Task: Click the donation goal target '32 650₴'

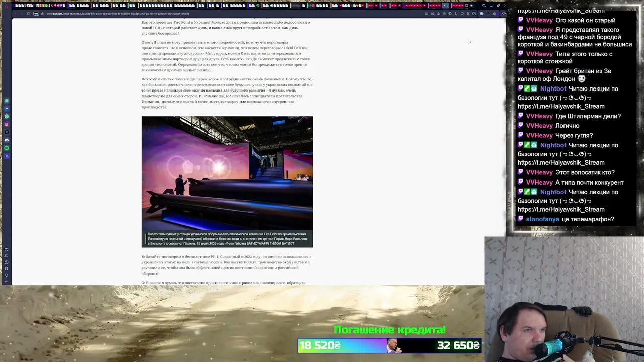Action: coord(458,345)
